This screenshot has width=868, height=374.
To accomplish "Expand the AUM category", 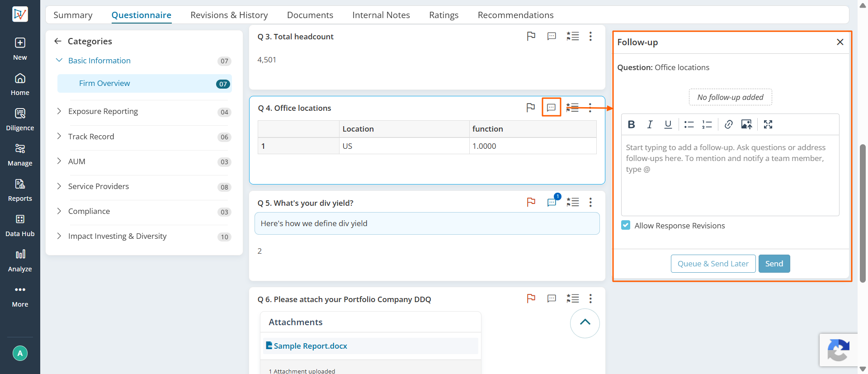I will 59,161.
